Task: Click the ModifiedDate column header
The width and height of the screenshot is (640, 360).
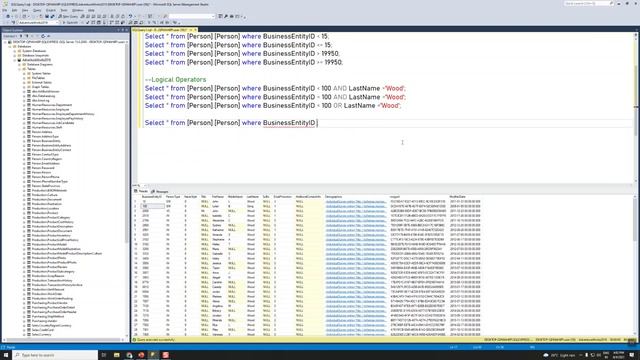Action: click(x=458, y=197)
